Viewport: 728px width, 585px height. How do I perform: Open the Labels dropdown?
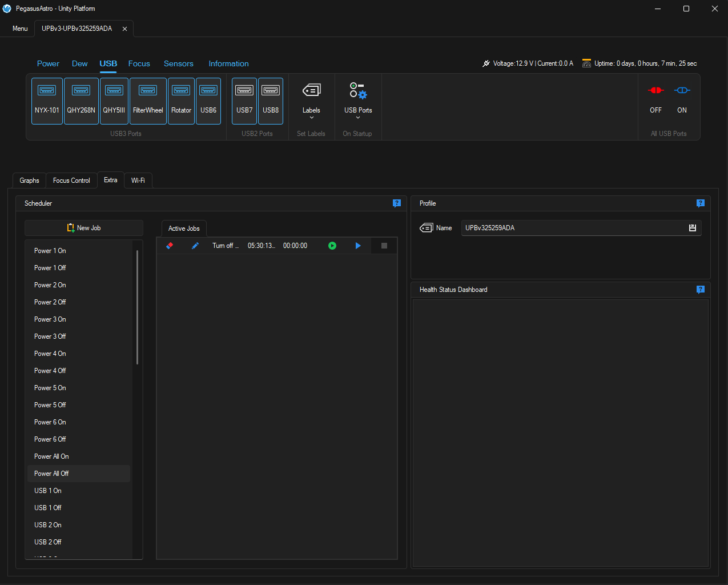tap(311, 101)
